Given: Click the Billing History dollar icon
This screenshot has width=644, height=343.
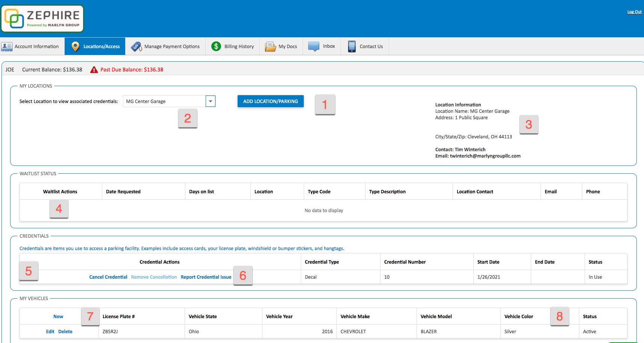Looking at the screenshot, I should click(216, 46).
